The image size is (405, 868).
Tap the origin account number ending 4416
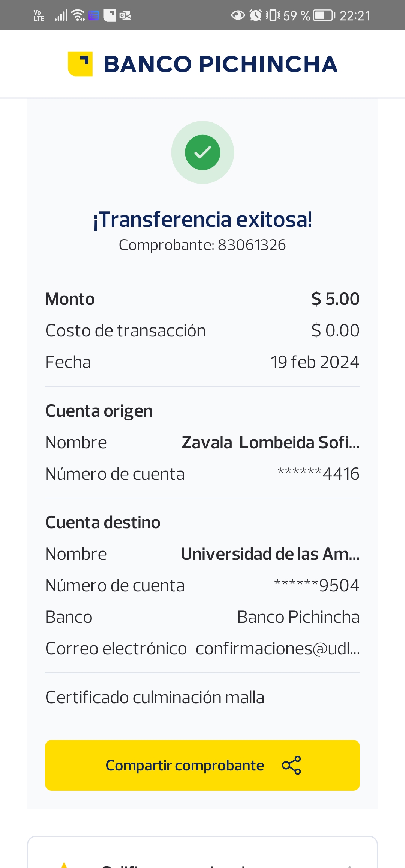pyautogui.click(x=318, y=474)
